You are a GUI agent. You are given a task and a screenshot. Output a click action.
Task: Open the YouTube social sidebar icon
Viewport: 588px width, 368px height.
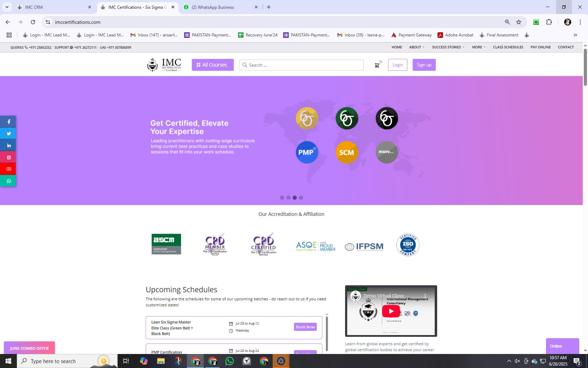pyautogui.click(x=8, y=169)
